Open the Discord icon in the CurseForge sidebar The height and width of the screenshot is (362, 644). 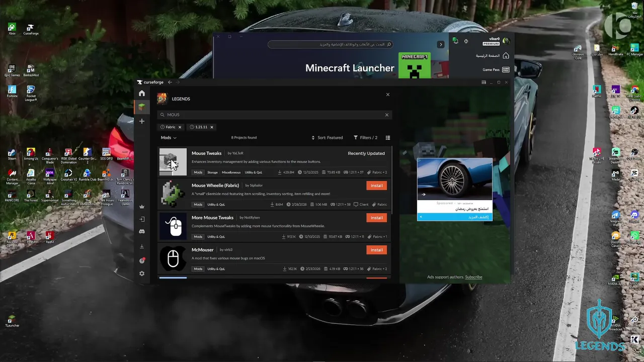click(142, 231)
